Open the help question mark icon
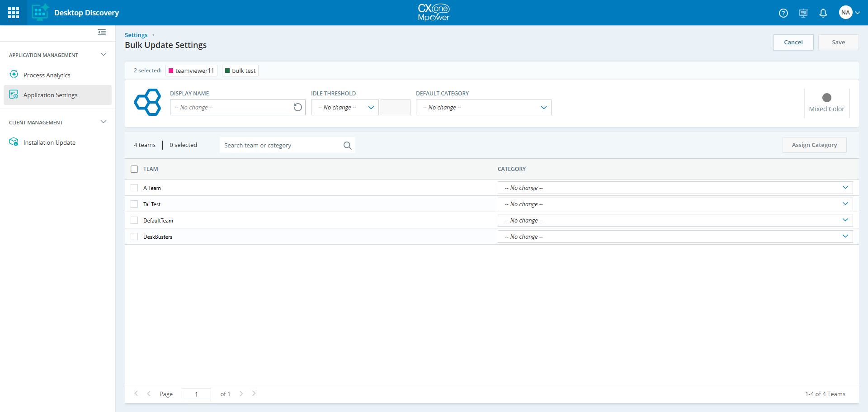Viewport: 868px width, 412px height. pyautogui.click(x=783, y=13)
